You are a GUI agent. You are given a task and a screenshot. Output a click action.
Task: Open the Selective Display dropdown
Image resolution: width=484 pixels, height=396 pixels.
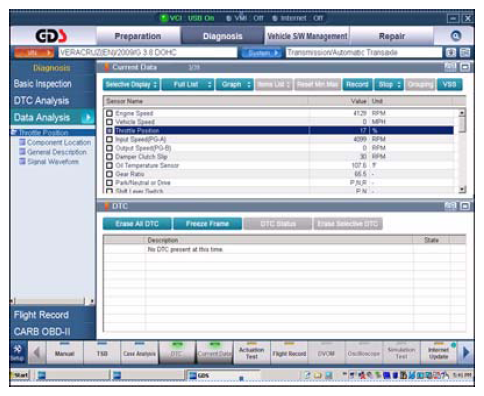click(x=131, y=84)
